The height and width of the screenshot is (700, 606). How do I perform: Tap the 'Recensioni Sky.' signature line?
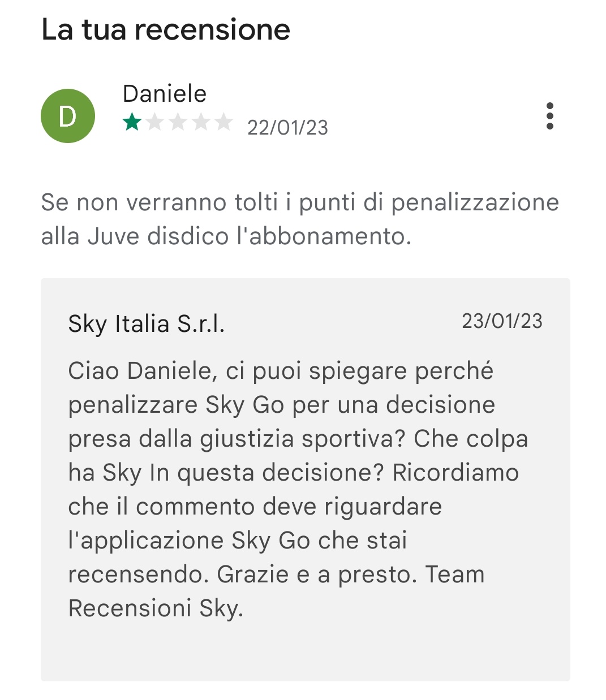(156, 608)
